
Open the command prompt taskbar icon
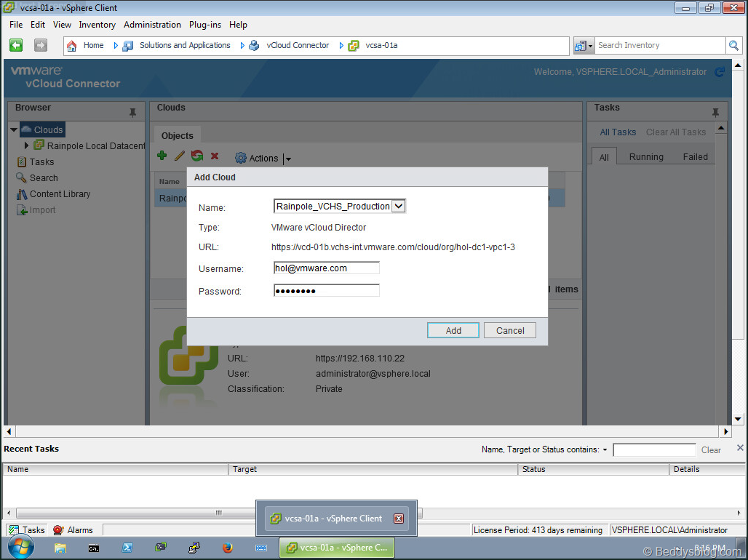[93, 548]
